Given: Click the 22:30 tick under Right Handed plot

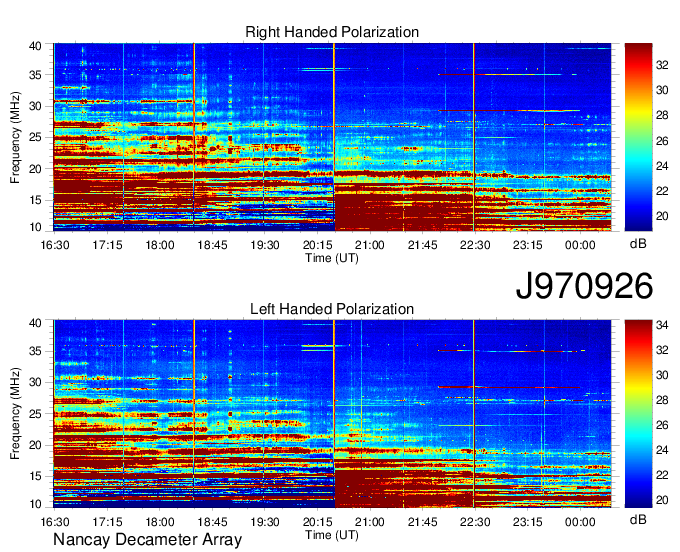Looking at the screenshot, I should coord(475,245).
